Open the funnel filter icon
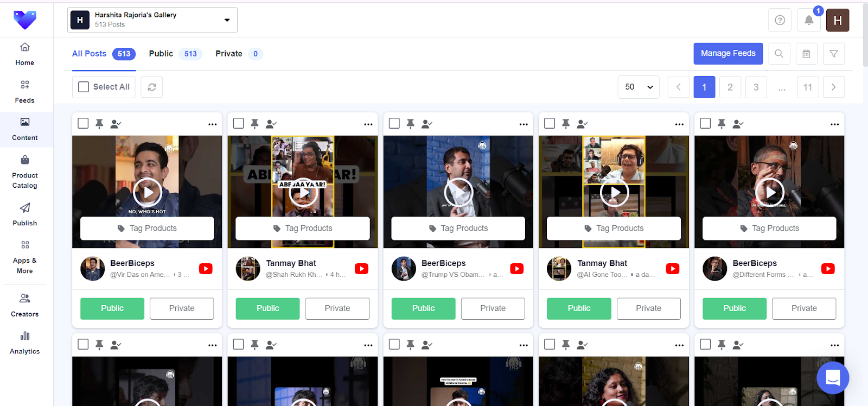This screenshot has height=406, width=868. tap(834, 53)
